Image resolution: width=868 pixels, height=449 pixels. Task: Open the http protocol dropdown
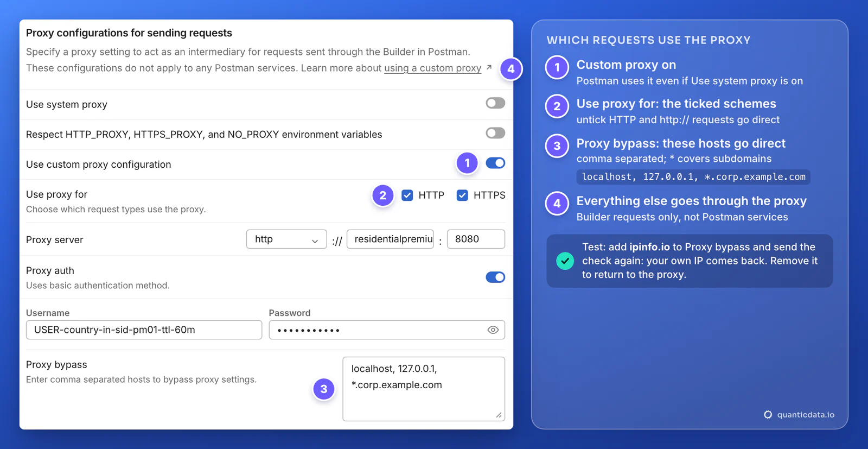[x=286, y=239]
